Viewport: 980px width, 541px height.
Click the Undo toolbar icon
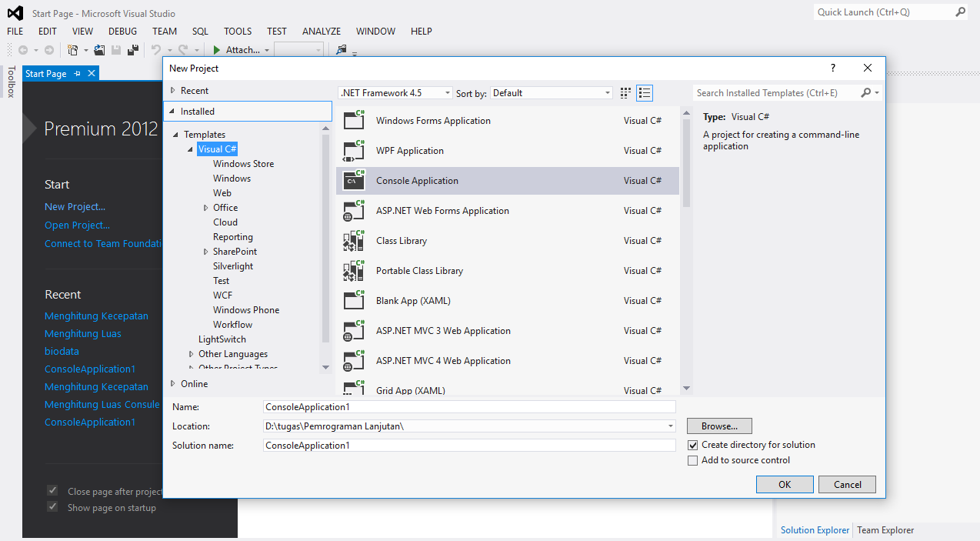(x=156, y=50)
